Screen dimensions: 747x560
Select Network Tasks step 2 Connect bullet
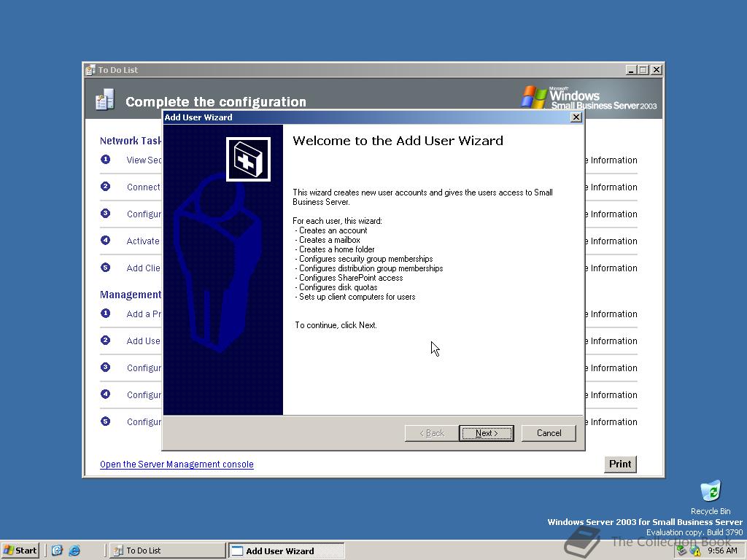pyautogui.click(x=105, y=187)
